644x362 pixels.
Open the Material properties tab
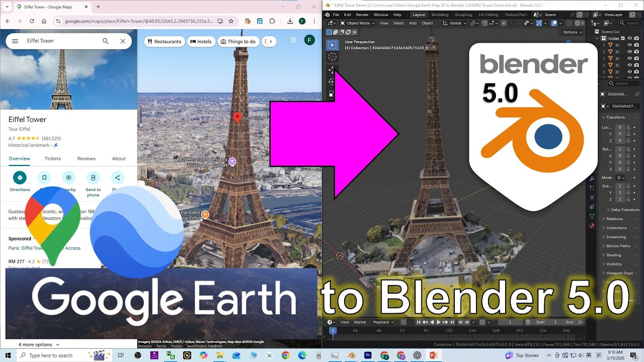pos(592,225)
